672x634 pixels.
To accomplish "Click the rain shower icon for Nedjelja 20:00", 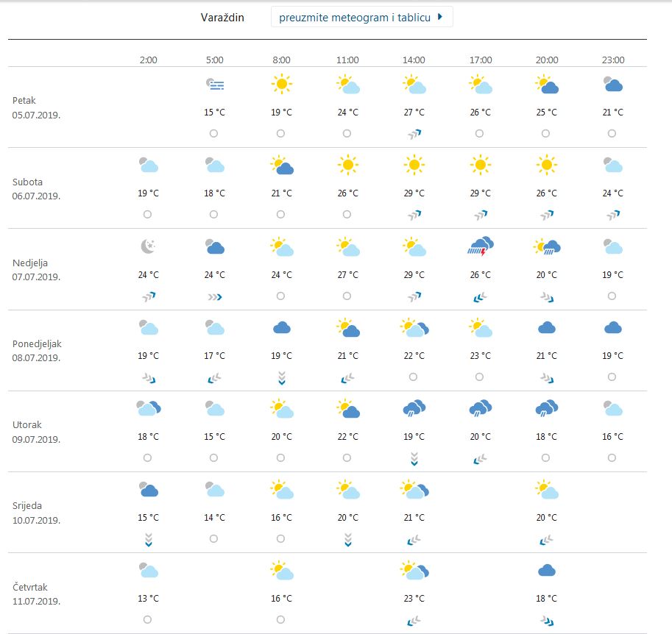I will tap(545, 246).
